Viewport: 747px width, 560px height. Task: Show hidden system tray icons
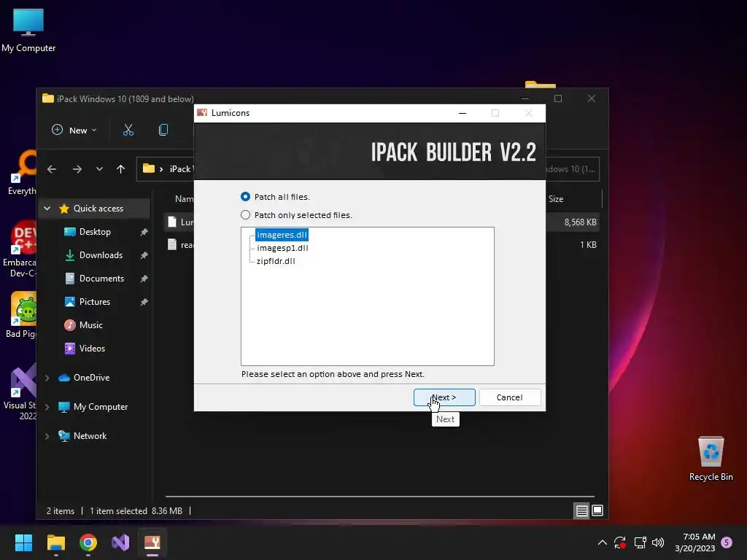click(x=602, y=542)
